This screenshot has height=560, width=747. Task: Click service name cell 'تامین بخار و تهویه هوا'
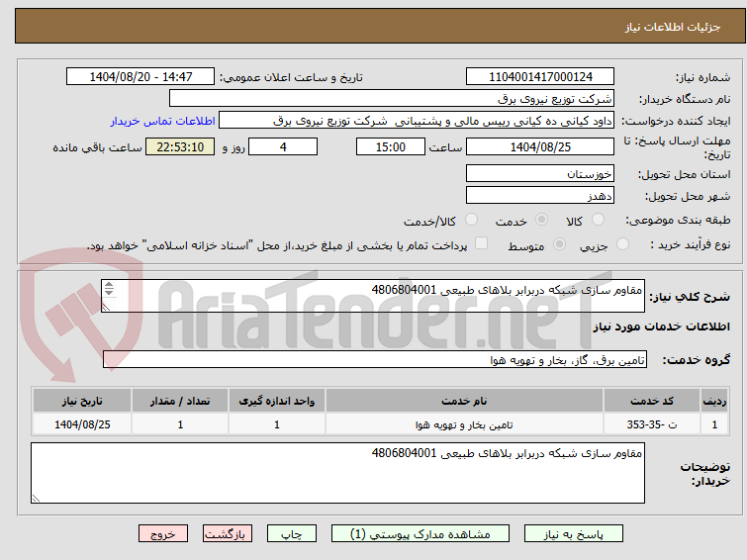tap(464, 424)
